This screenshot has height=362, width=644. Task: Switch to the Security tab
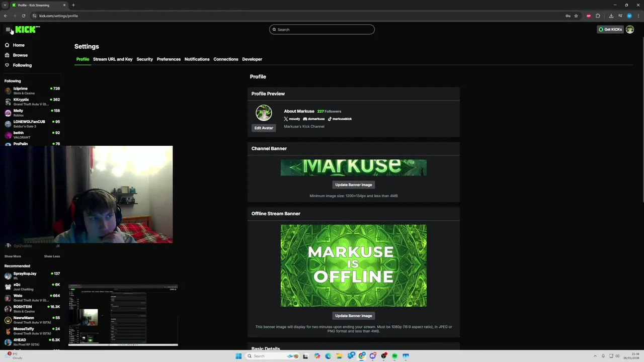tap(144, 59)
